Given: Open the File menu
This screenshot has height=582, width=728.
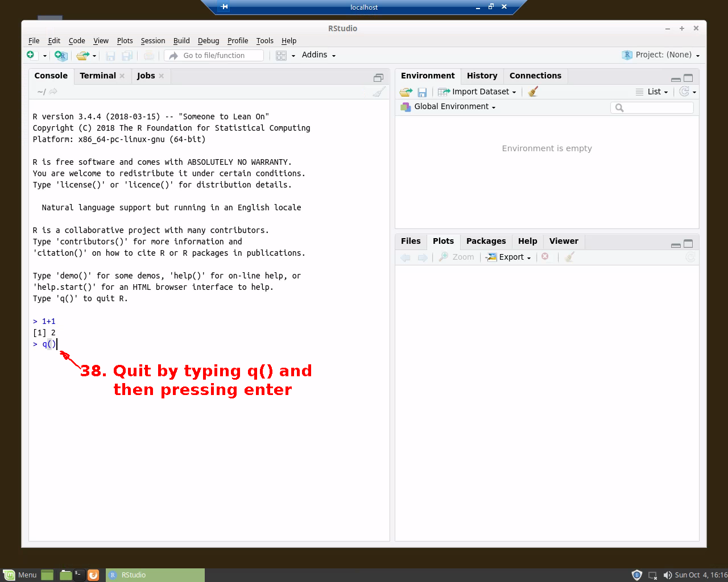Looking at the screenshot, I should click(x=34, y=40).
